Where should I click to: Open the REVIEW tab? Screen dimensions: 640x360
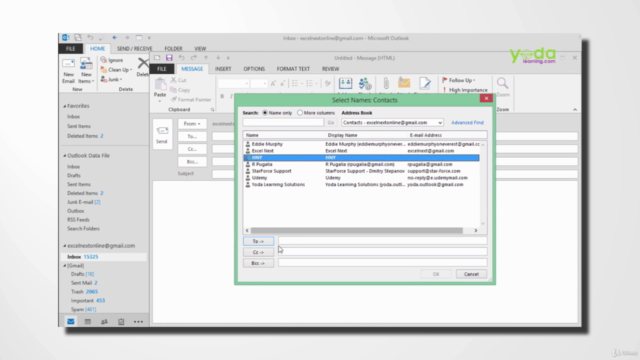point(330,69)
